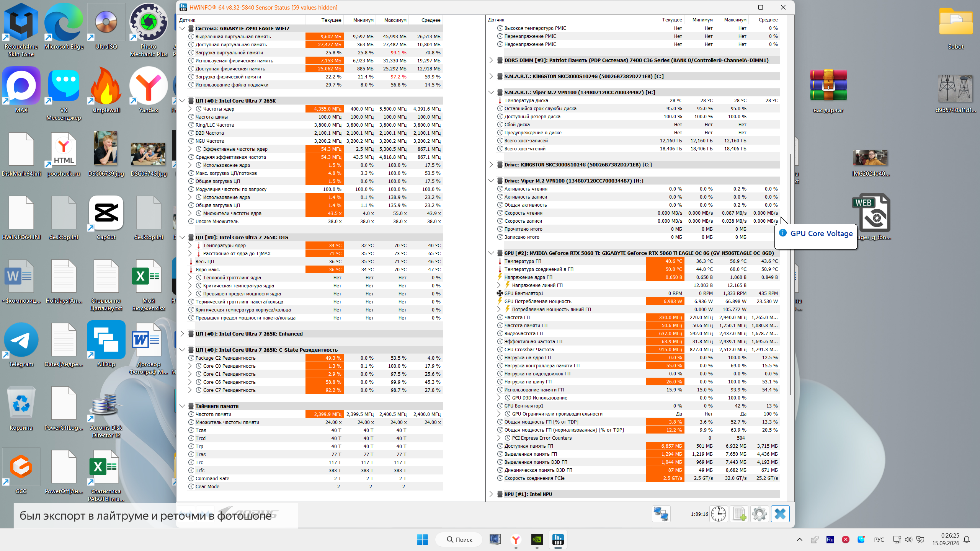The width and height of the screenshot is (980, 551).
Task: Open Retouch4me Skin Tone desktop shortcut
Action: (x=21, y=30)
